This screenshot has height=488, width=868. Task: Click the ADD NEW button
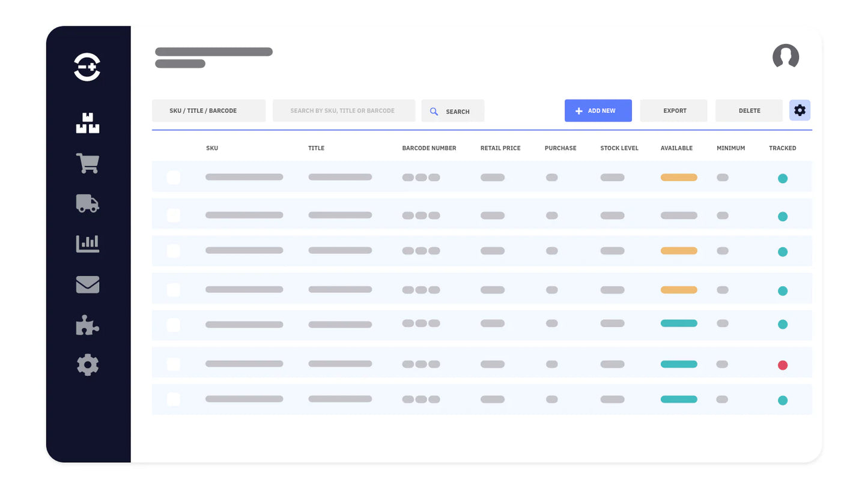tap(598, 110)
